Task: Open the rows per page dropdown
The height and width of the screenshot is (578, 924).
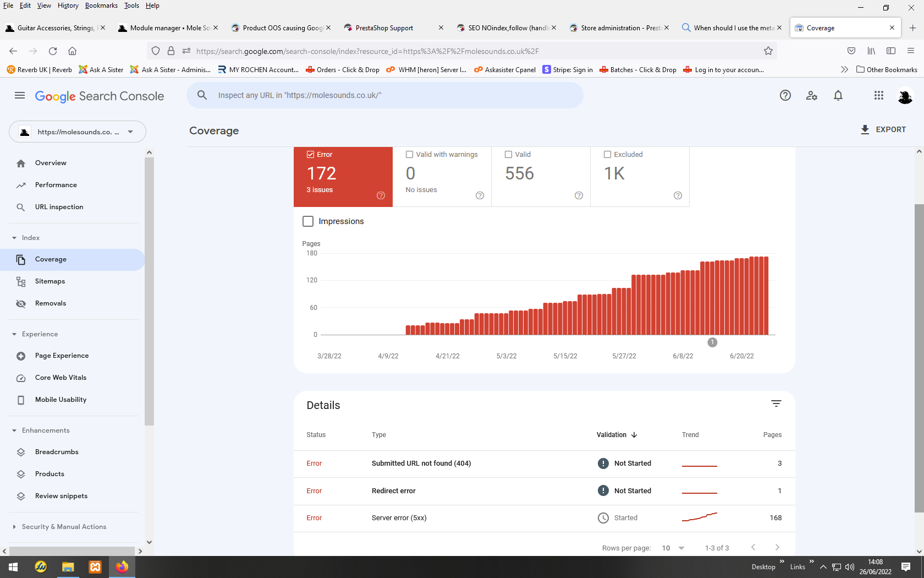Action: (673, 548)
